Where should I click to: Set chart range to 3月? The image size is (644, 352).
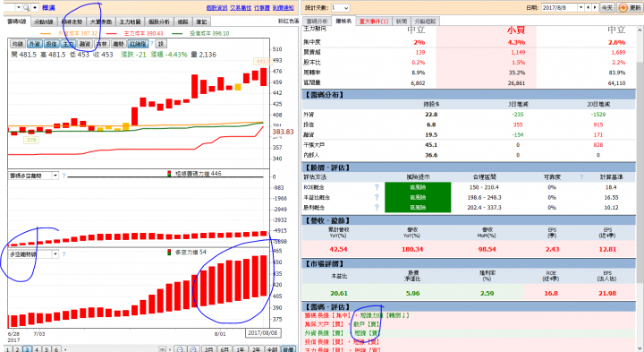point(209,349)
